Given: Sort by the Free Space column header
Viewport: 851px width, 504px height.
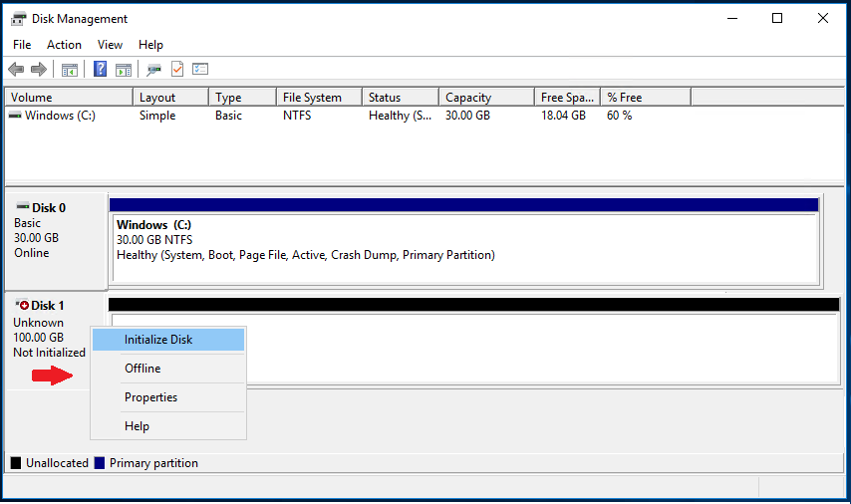Looking at the screenshot, I should (567, 98).
